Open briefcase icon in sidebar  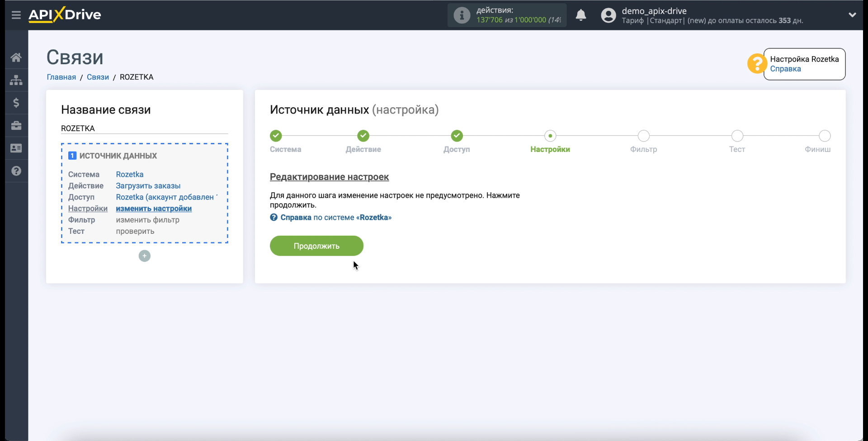point(16,125)
